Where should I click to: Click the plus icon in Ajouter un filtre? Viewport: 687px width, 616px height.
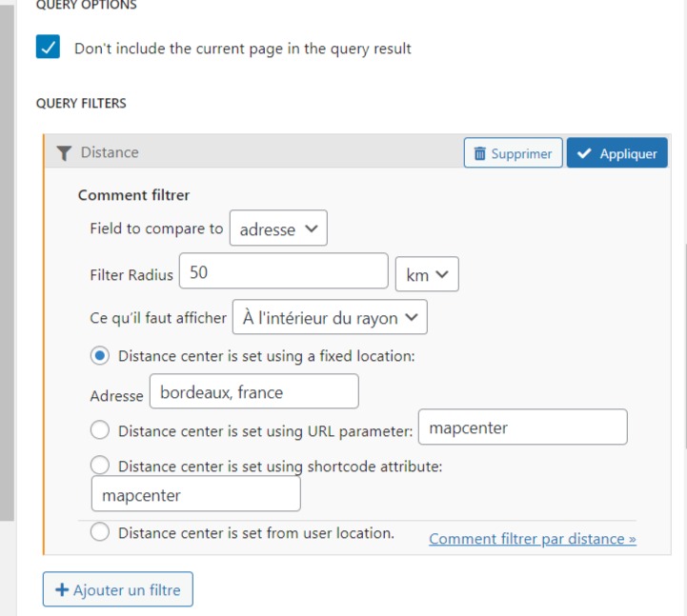[62, 590]
